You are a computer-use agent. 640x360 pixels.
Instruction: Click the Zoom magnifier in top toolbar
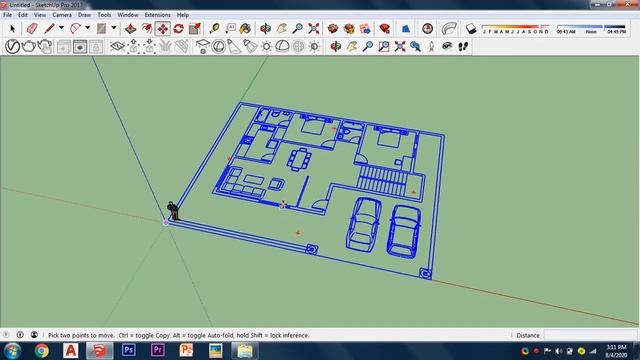pos(298,29)
